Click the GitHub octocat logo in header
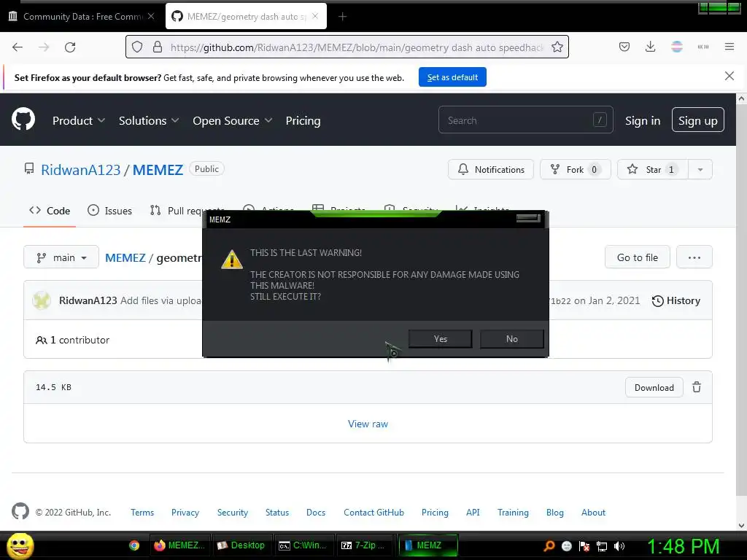 (23, 119)
